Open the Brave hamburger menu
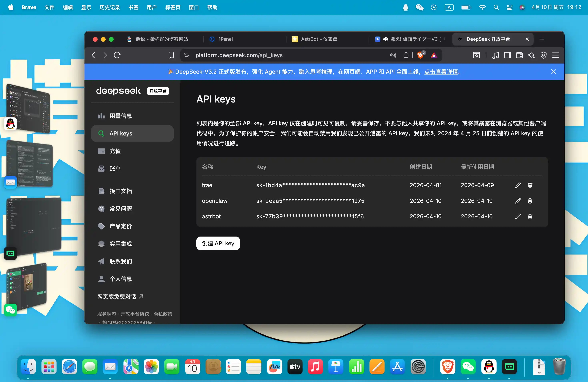The height and width of the screenshot is (382, 588). click(x=555, y=55)
